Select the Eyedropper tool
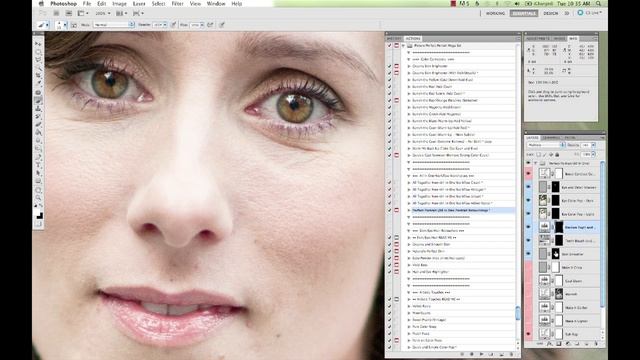This screenshot has height=360, width=640. tap(38, 84)
